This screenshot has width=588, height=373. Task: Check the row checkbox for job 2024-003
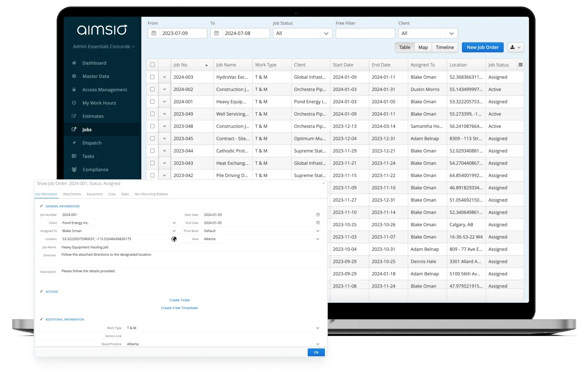[152, 77]
